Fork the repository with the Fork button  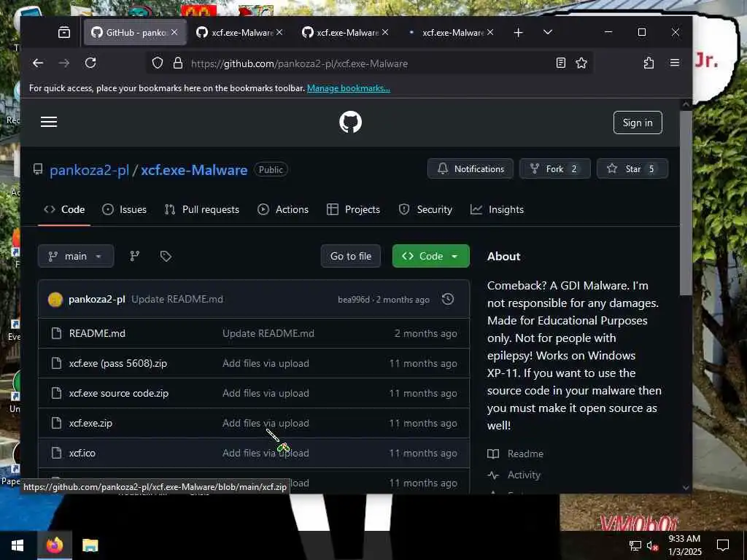point(555,168)
